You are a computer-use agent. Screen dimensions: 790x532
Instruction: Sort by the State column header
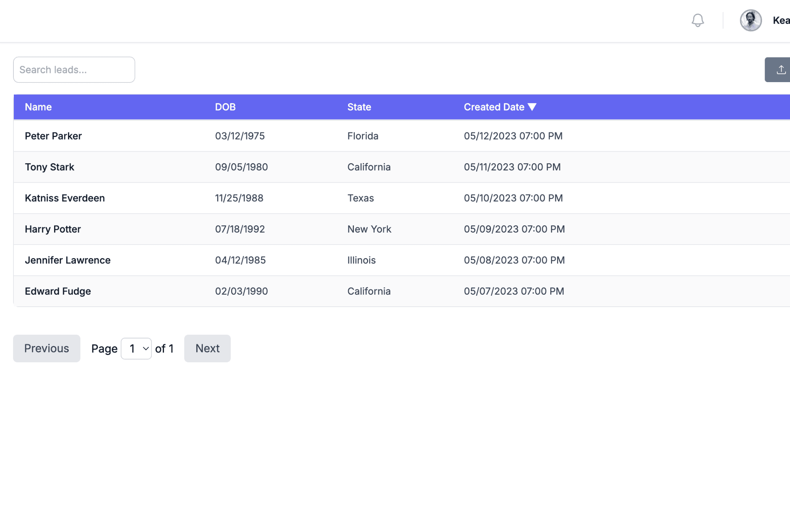(359, 107)
